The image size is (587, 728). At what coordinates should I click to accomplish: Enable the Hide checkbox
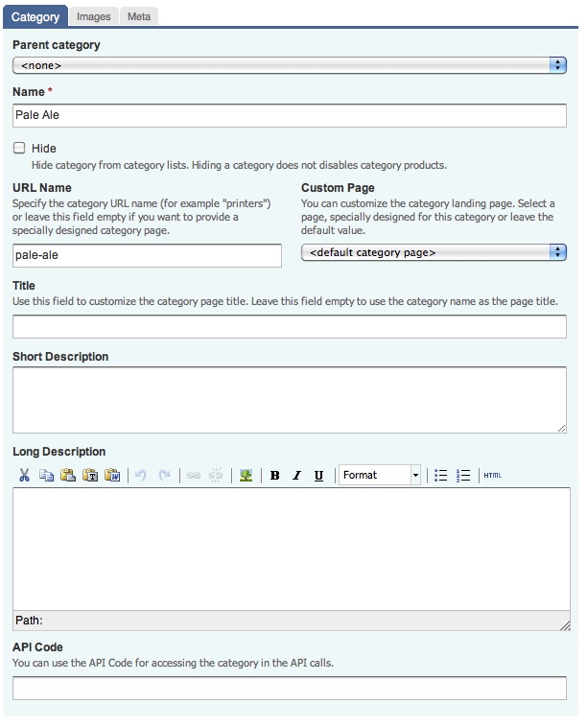(19, 148)
